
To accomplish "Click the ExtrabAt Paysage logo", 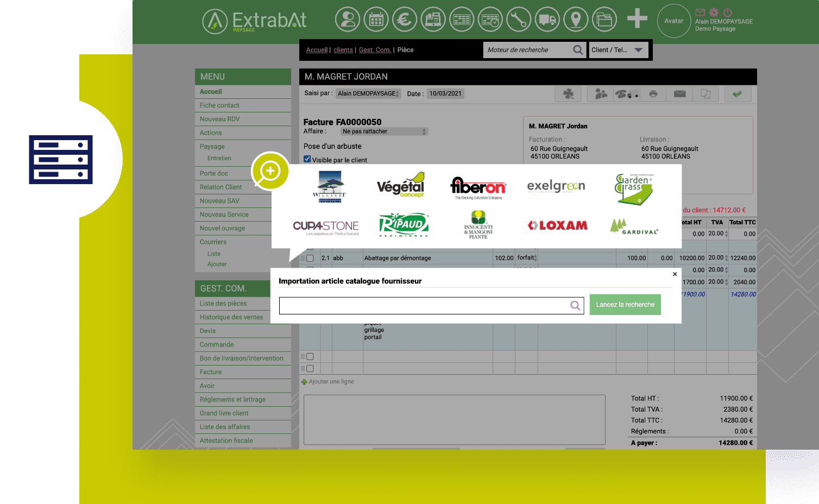I will [254, 21].
